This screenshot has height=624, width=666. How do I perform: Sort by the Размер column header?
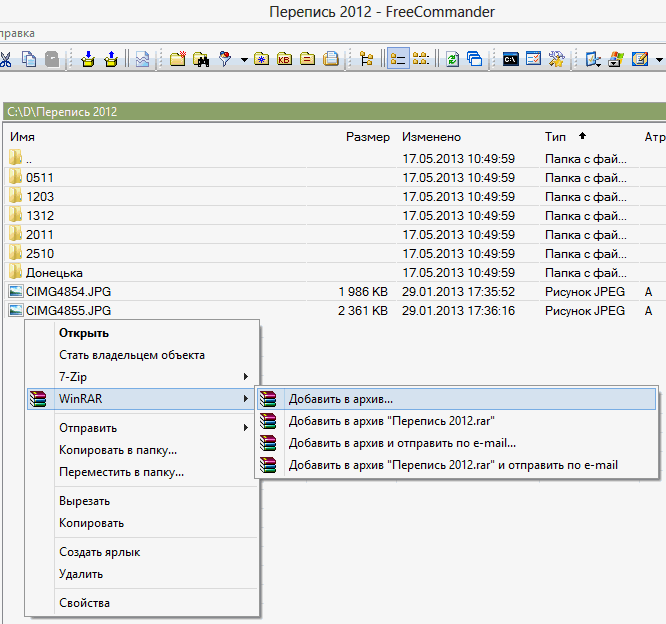pos(367,137)
